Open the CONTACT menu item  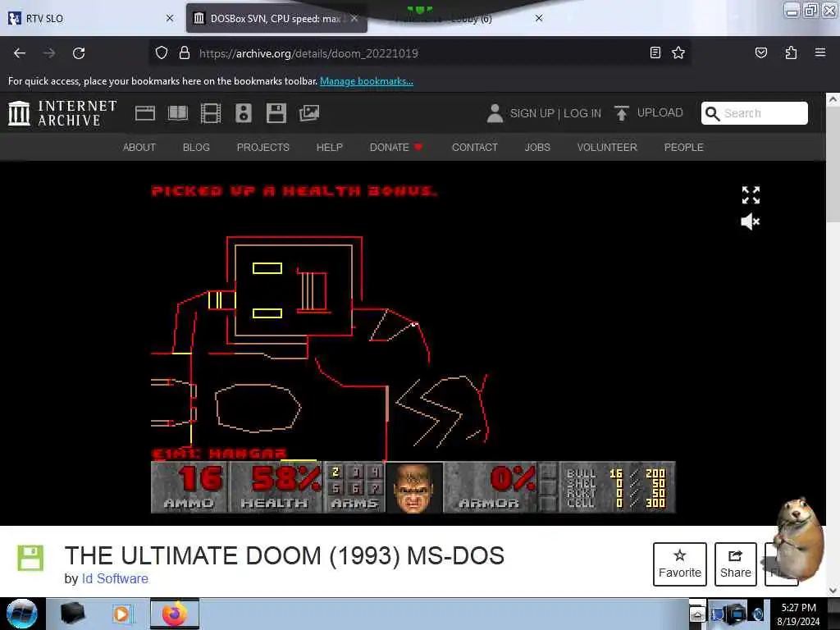click(475, 148)
